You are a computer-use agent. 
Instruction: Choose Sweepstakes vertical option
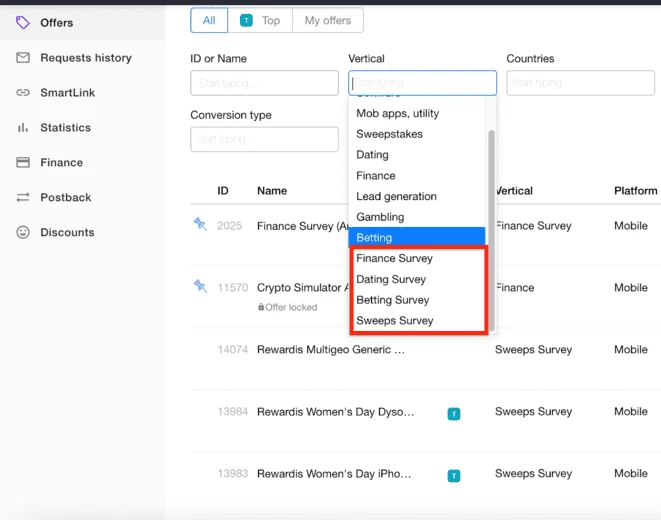(416, 134)
